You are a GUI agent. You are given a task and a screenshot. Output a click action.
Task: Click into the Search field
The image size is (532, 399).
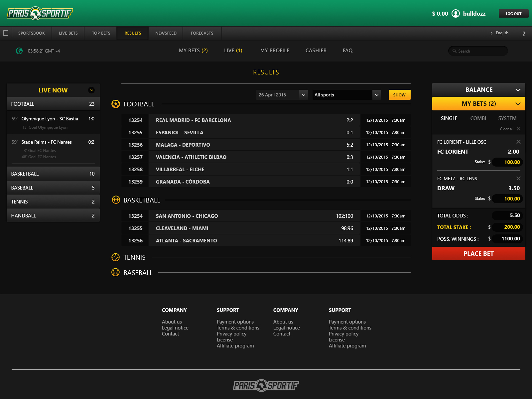click(480, 51)
